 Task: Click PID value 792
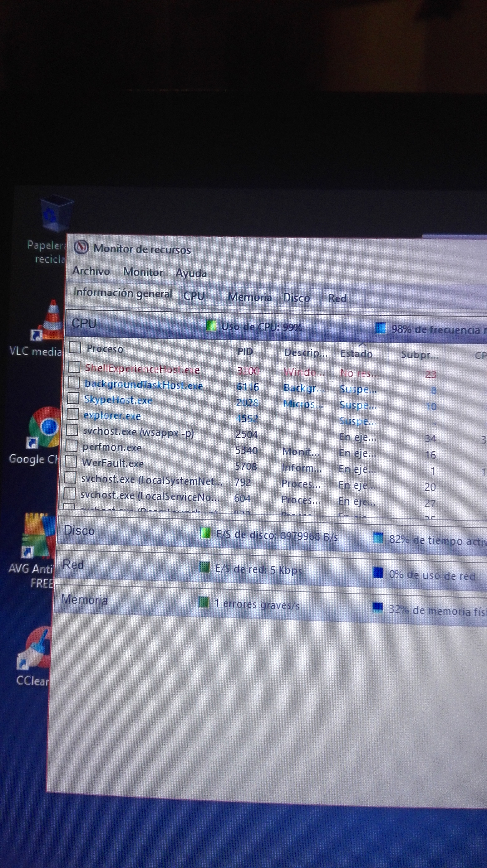(x=242, y=483)
